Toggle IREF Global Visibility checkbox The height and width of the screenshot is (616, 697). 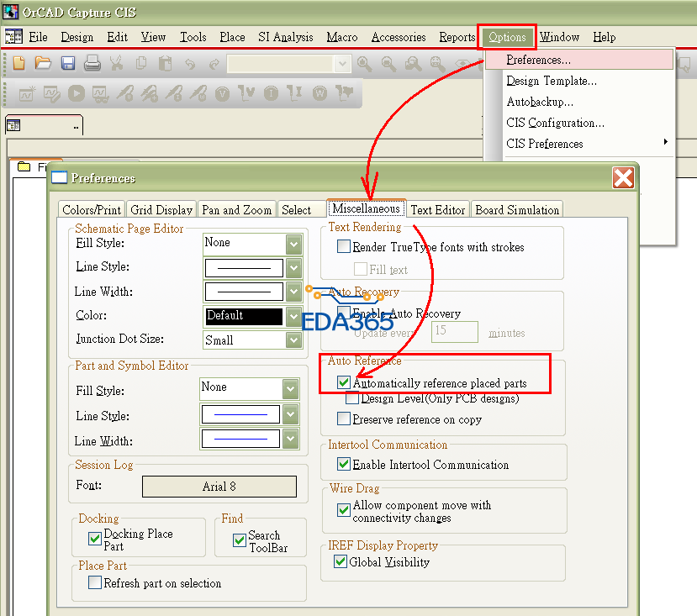tap(340, 561)
